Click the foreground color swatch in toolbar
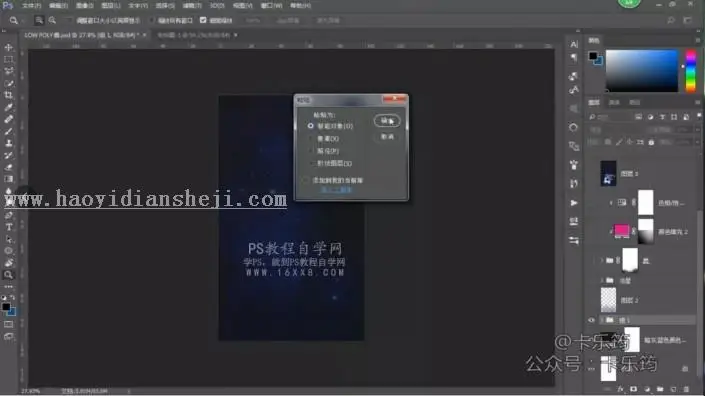This screenshot has width=705, height=396. point(6,307)
